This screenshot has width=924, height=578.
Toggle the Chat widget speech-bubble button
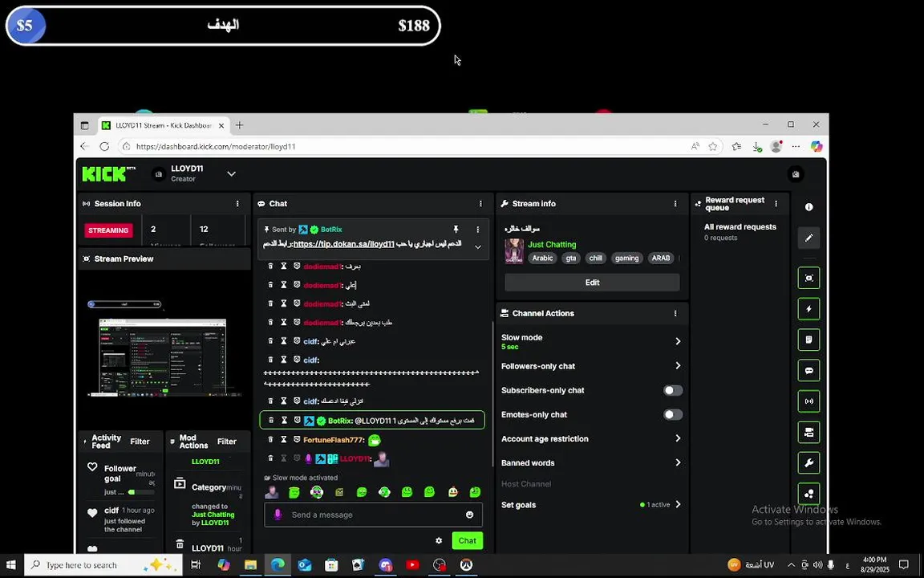click(808, 371)
